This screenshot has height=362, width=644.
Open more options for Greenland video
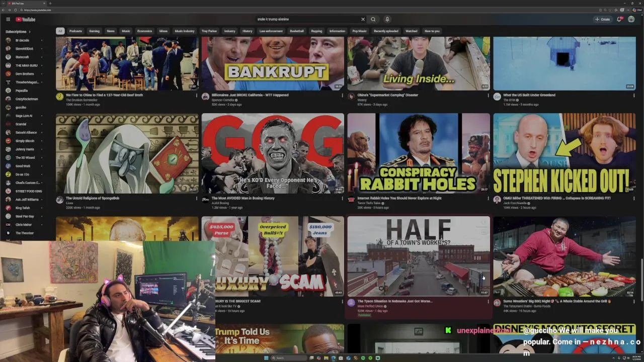tap(633, 95)
